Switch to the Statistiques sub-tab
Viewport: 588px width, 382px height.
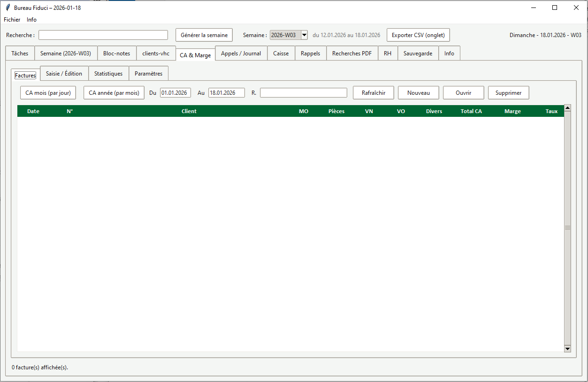click(108, 73)
